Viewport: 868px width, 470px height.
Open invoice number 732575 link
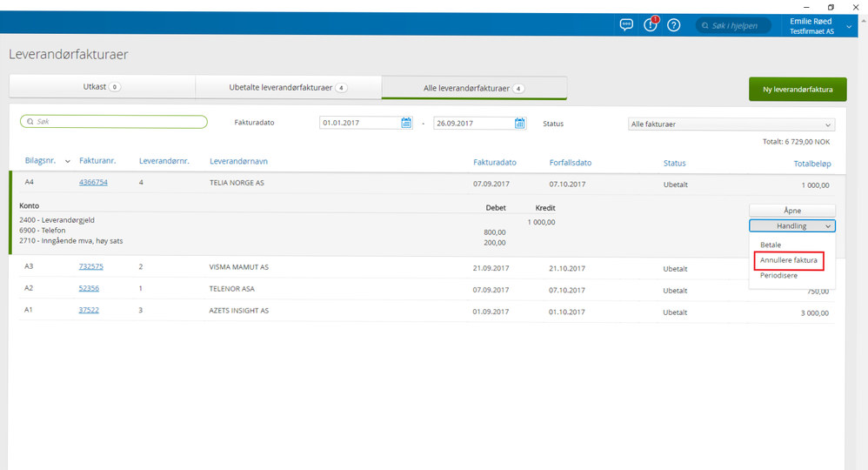point(90,266)
